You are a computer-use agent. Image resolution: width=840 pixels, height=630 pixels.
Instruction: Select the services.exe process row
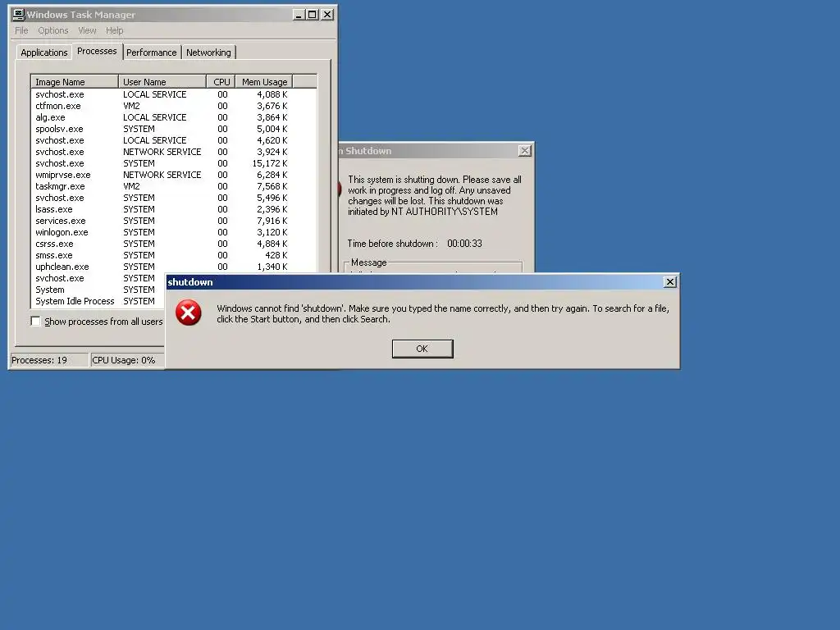coord(162,221)
